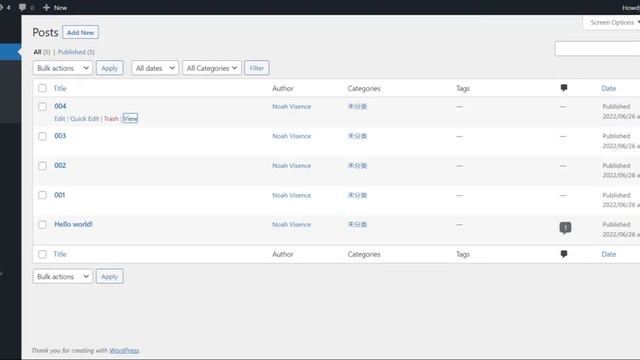The image size is (640, 360).
Task: Click author Noah Visence in 002 row
Action: tap(291, 166)
